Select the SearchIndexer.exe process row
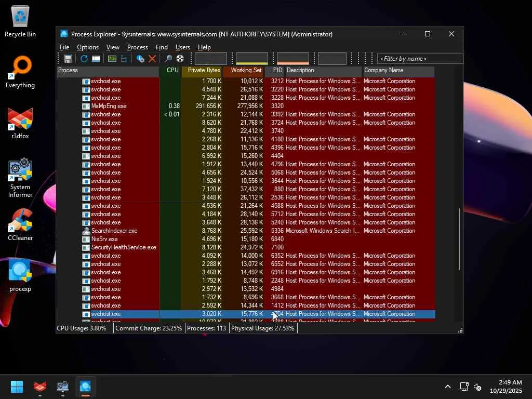532x399 pixels. coord(246,231)
